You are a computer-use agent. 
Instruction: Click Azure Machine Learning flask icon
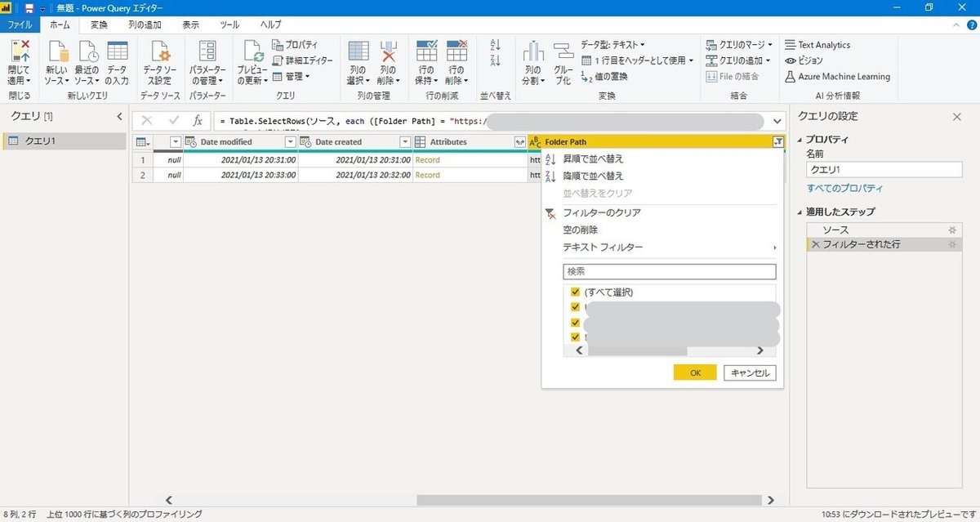(791, 76)
